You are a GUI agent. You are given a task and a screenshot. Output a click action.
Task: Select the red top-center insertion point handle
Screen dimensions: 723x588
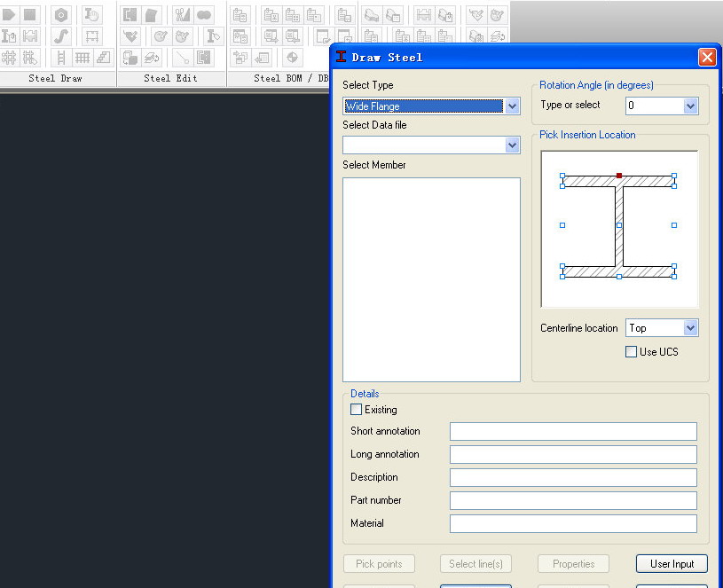point(619,176)
